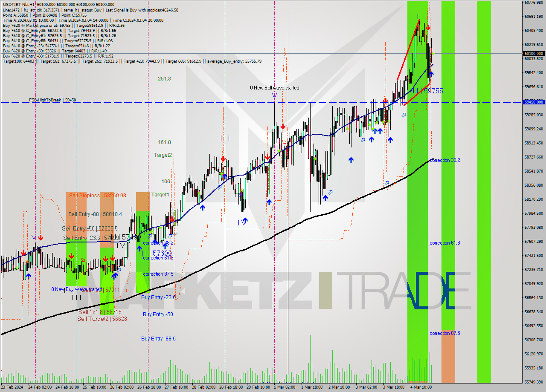Click the '26 Feb 02:00' time axis label
The width and height of the screenshot is (546, 392).
click(121, 387)
